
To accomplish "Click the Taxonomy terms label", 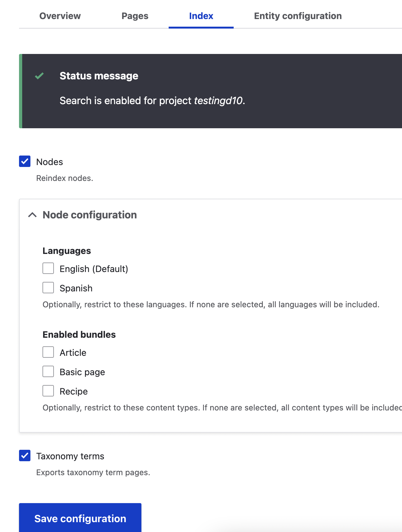I will click(x=70, y=456).
